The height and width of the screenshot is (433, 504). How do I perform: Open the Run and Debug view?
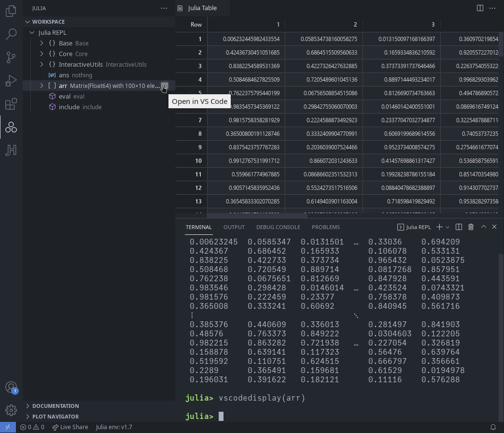11,81
